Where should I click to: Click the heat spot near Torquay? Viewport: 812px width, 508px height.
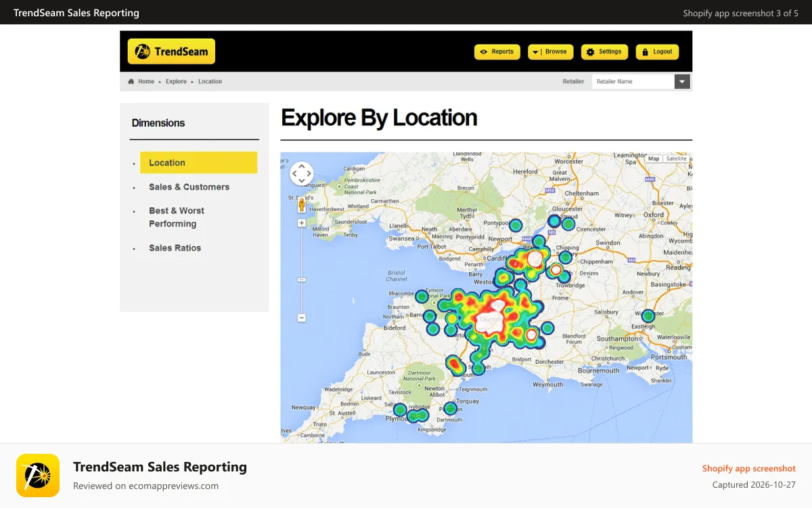450,408
